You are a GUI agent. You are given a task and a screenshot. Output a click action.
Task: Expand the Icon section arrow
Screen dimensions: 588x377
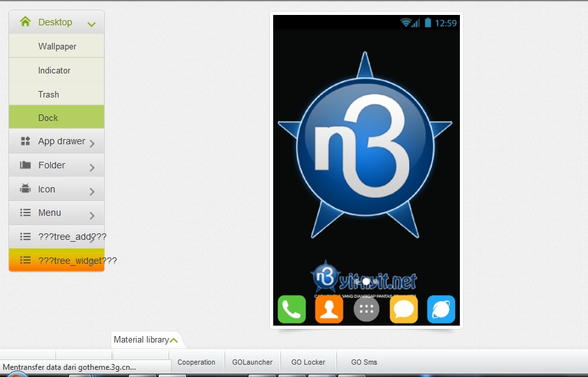click(92, 192)
